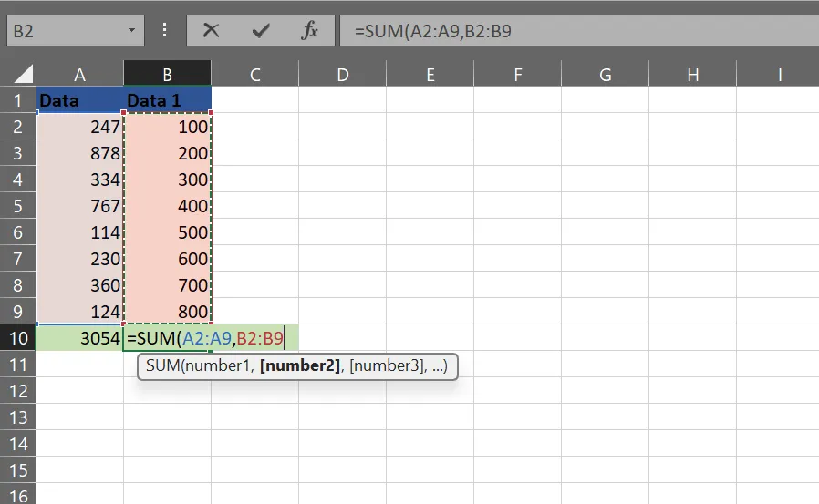This screenshot has height=504, width=819.
Task: Click SUM function name in tooltip
Action: 162,365
